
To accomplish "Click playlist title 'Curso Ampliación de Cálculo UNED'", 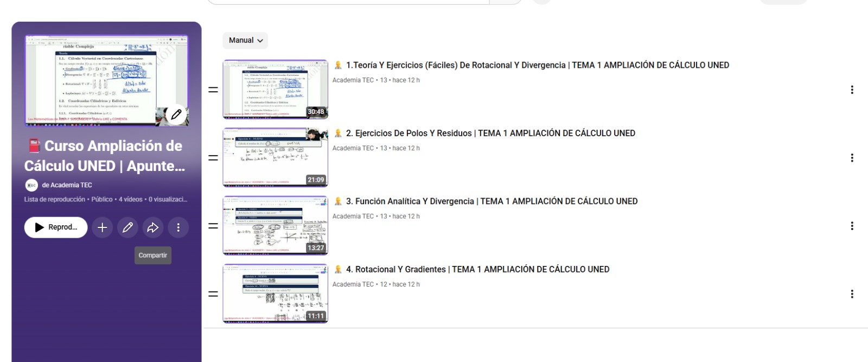I will coord(105,156).
